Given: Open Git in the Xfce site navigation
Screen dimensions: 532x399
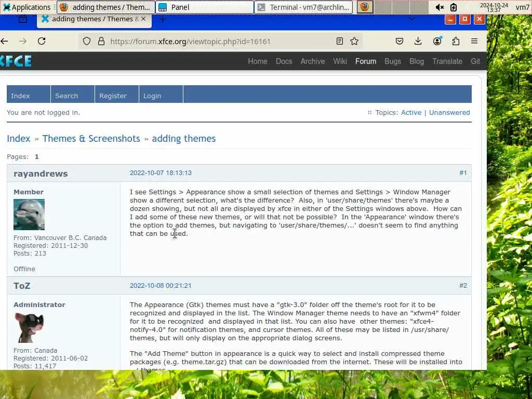Looking at the screenshot, I should point(475,61).
